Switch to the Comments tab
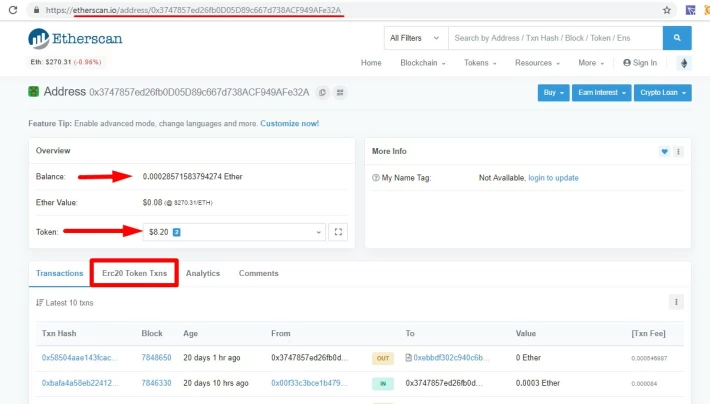 (259, 273)
